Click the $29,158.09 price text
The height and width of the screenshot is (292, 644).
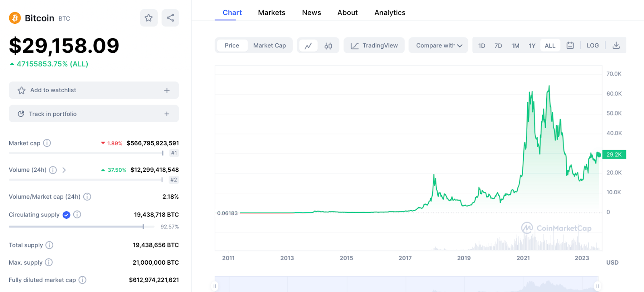[x=64, y=45]
